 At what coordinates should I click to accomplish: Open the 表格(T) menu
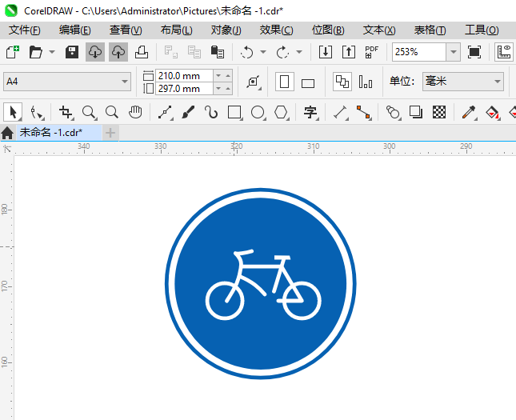click(430, 30)
